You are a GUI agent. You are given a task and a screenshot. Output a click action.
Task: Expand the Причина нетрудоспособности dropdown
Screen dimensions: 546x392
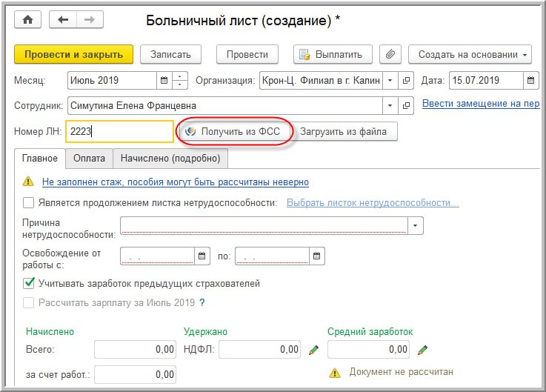point(415,225)
